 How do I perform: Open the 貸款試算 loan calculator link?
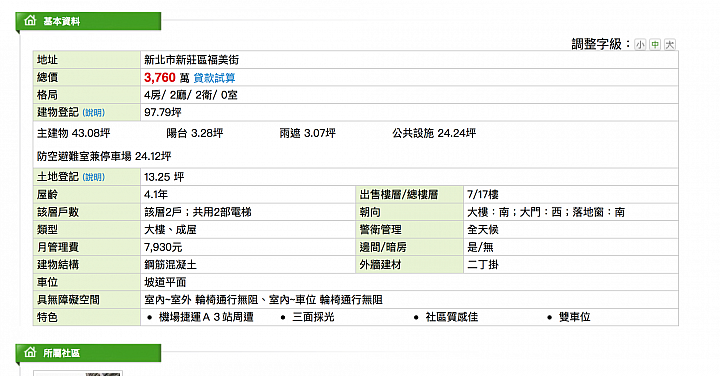tap(214, 78)
